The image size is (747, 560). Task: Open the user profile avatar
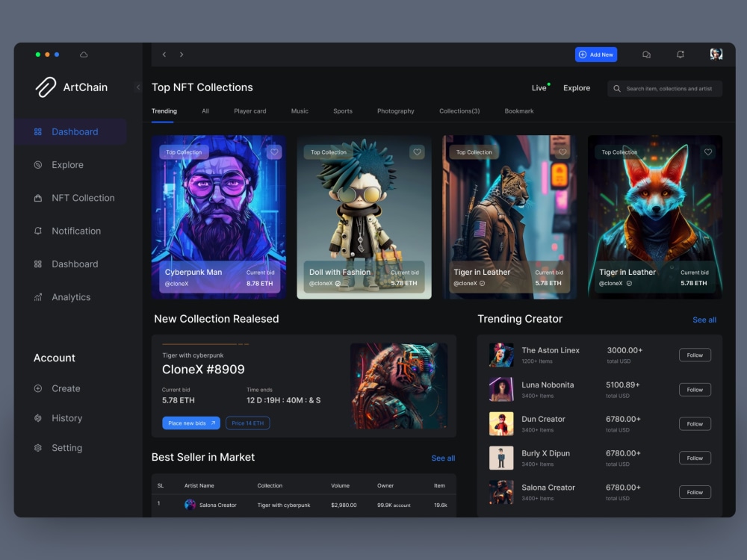point(716,55)
